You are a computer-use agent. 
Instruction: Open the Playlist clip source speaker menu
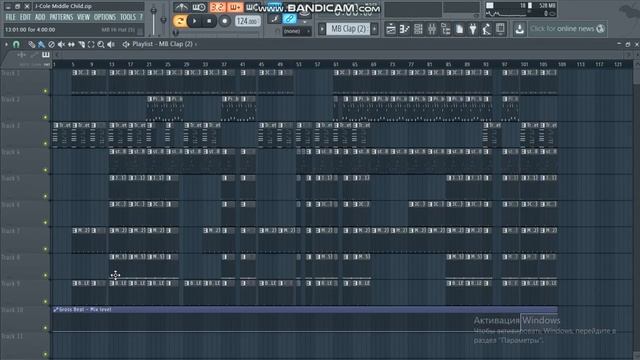pyautogui.click(x=126, y=44)
